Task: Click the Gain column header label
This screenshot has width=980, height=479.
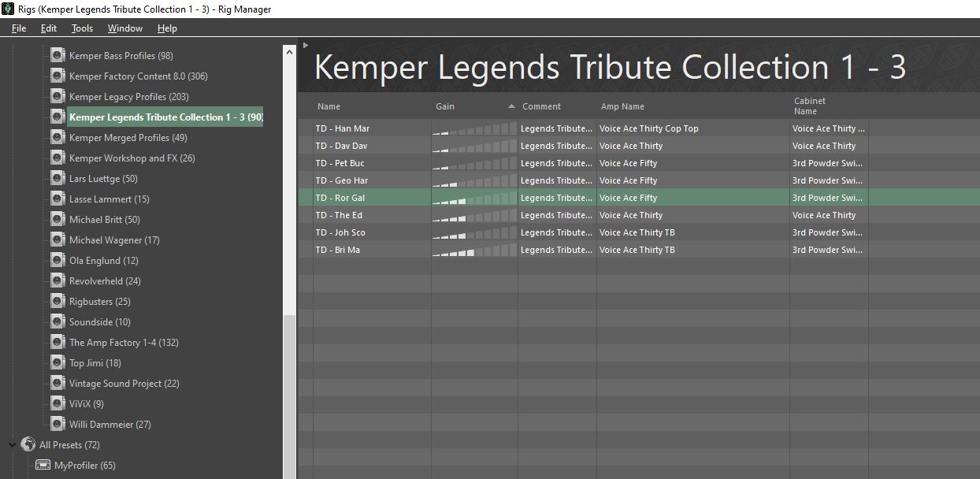Action: [x=445, y=106]
